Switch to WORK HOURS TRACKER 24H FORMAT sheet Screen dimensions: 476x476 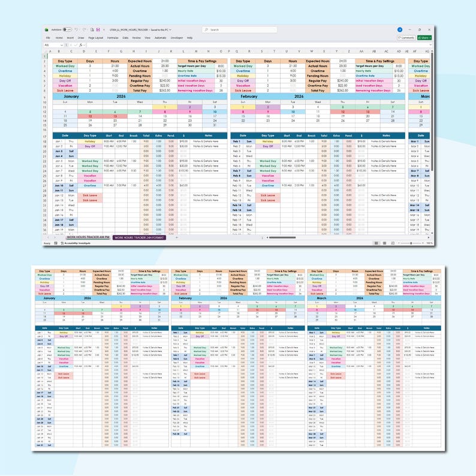[x=139, y=237]
